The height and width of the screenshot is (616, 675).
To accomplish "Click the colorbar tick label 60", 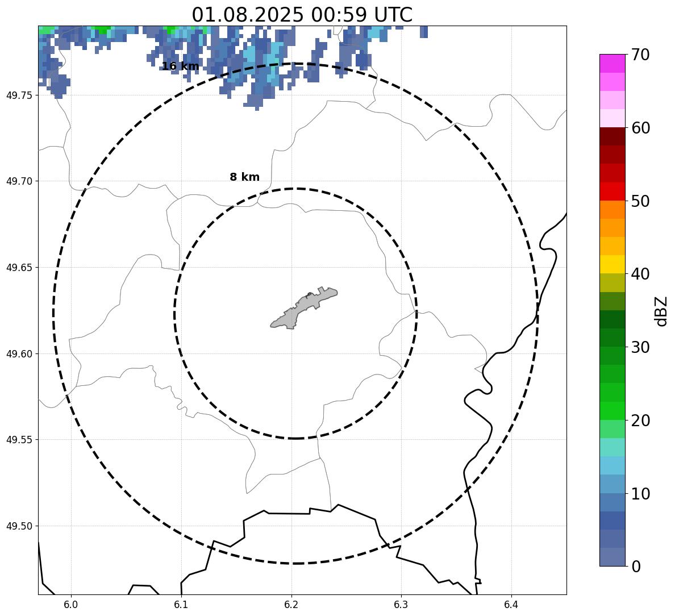I will (640, 128).
